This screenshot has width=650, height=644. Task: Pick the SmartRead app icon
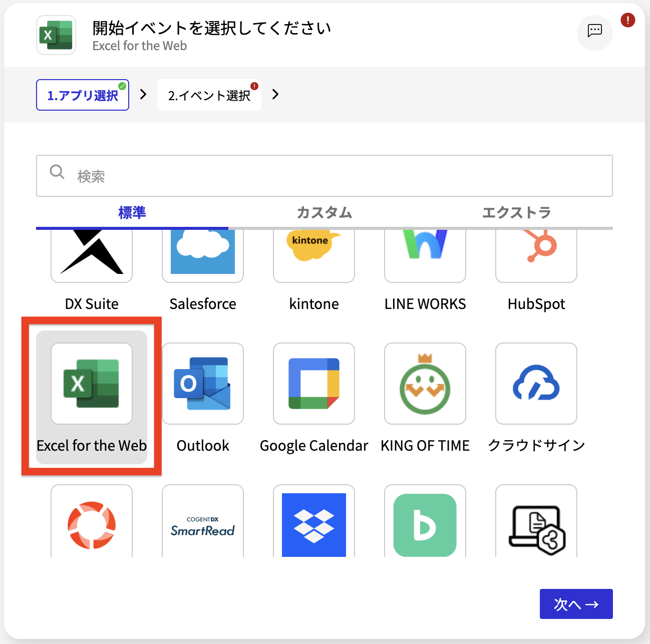(203, 521)
